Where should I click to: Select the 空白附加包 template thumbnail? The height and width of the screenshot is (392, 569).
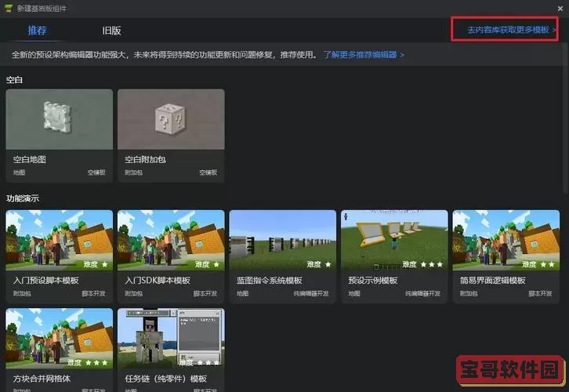pyautogui.click(x=171, y=119)
